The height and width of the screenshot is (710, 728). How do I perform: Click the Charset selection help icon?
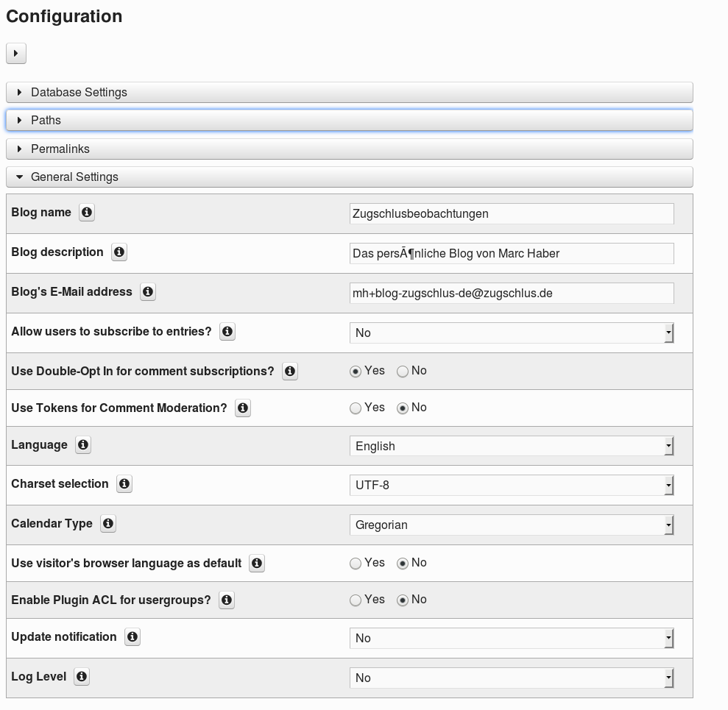tap(124, 484)
